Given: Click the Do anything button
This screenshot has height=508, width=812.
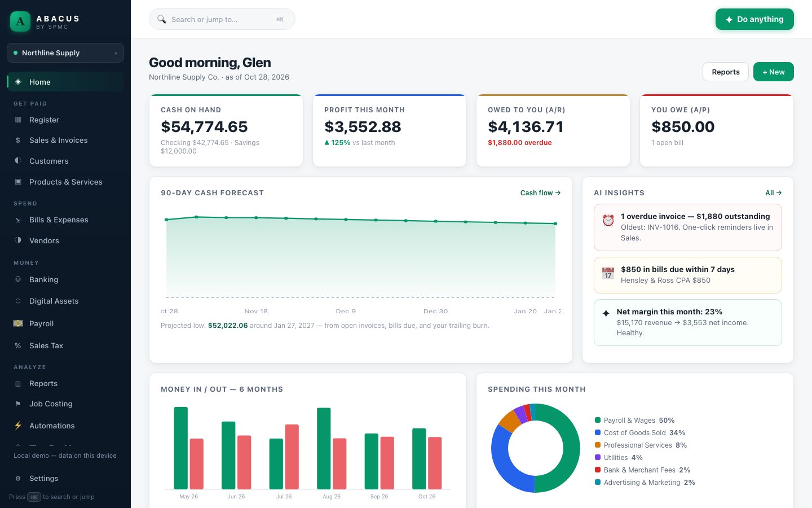Looking at the screenshot, I should point(754,19).
